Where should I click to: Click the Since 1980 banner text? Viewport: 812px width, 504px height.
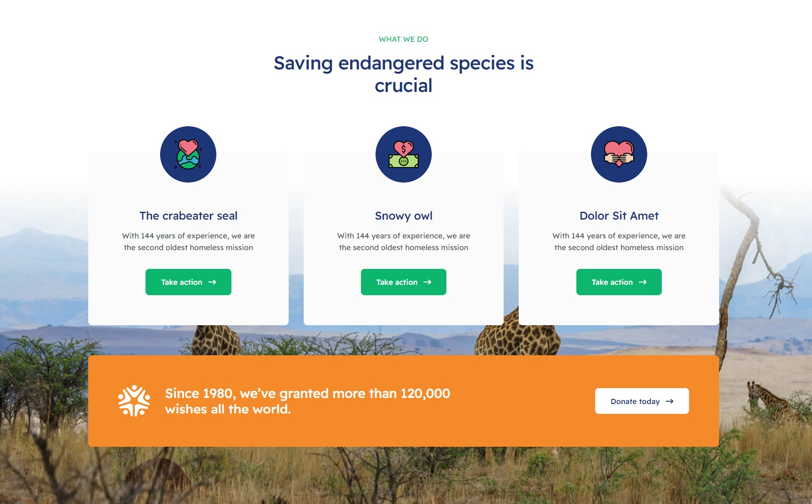pyautogui.click(x=307, y=401)
